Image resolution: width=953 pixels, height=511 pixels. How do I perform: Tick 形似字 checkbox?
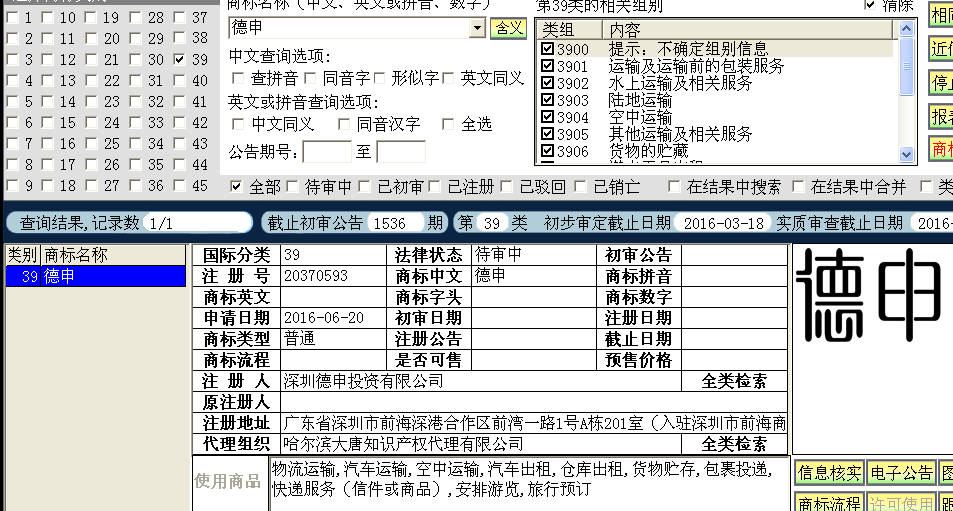tap(380, 78)
